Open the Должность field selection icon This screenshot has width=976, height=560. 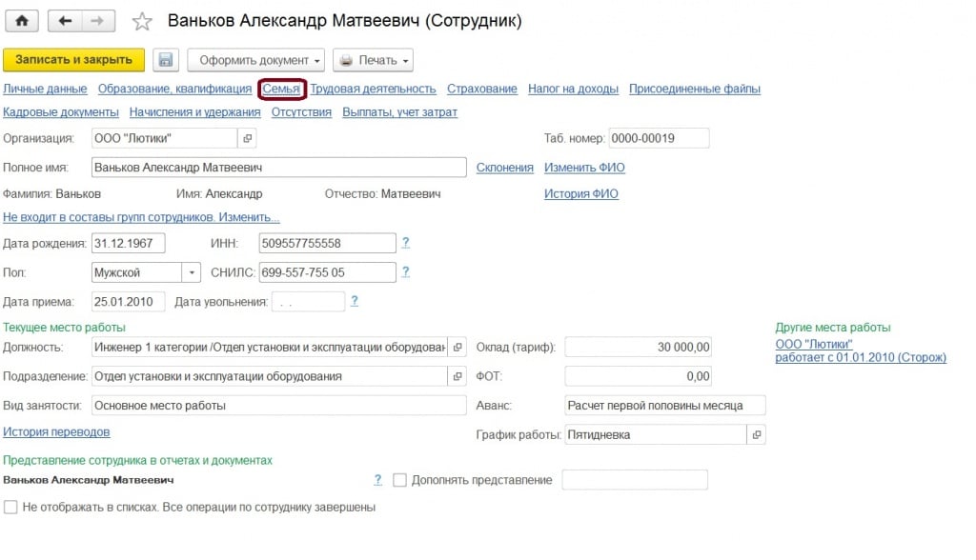pyautogui.click(x=457, y=347)
